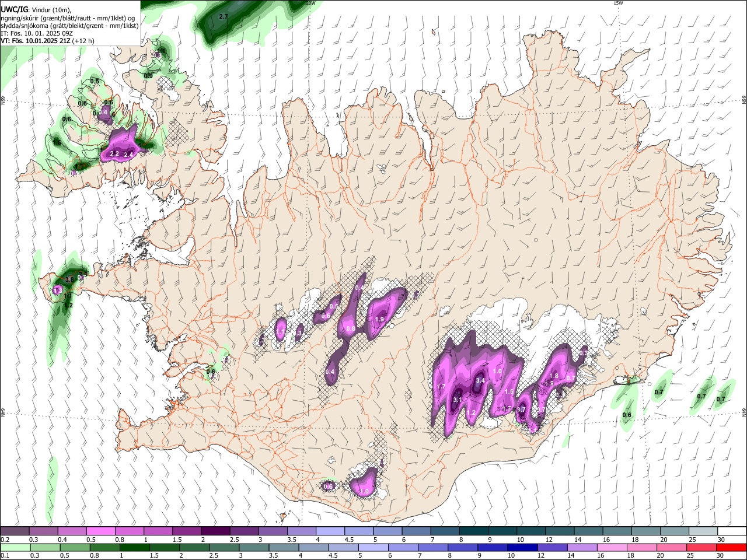Click the bright red 30 rain legend swatch
The image size is (747, 560).
coord(731,547)
